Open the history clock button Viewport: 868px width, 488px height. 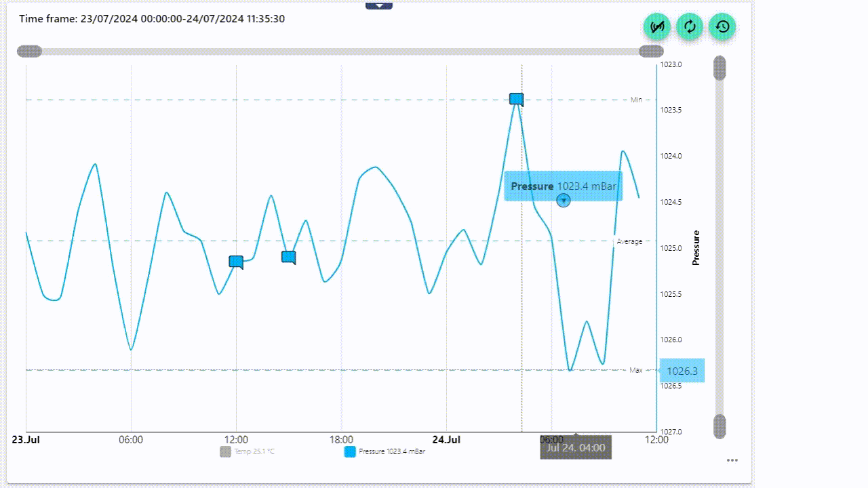click(722, 27)
